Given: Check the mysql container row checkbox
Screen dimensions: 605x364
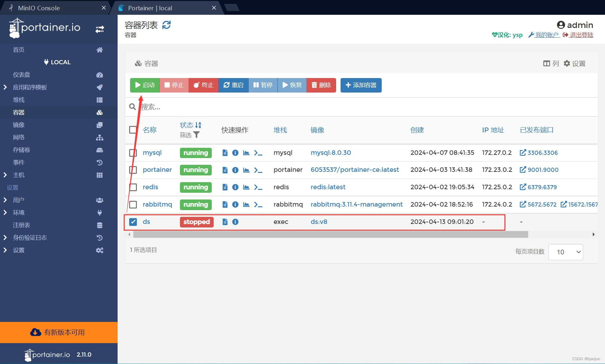Looking at the screenshot, I should [133, 153].
